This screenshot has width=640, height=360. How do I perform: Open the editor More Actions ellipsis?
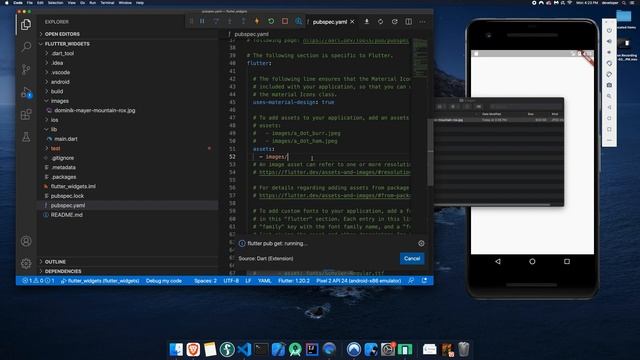pyautogui.click(x=422, y=22)
